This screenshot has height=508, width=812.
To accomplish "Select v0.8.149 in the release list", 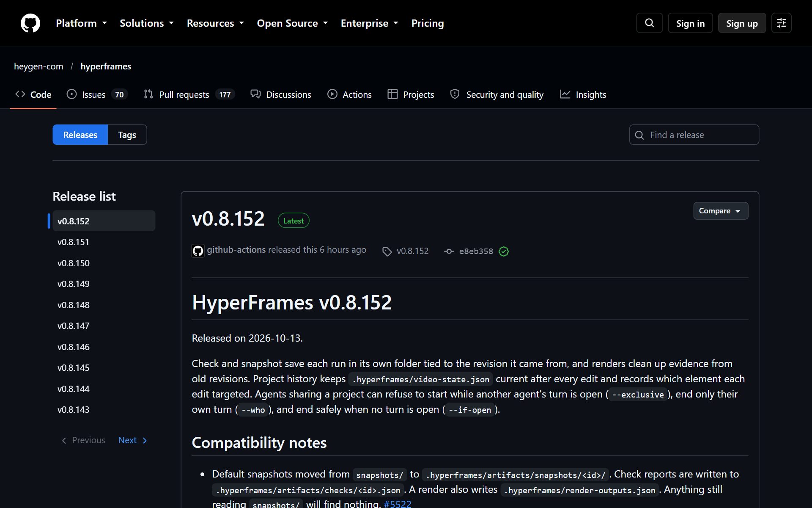I will [104, 284].
